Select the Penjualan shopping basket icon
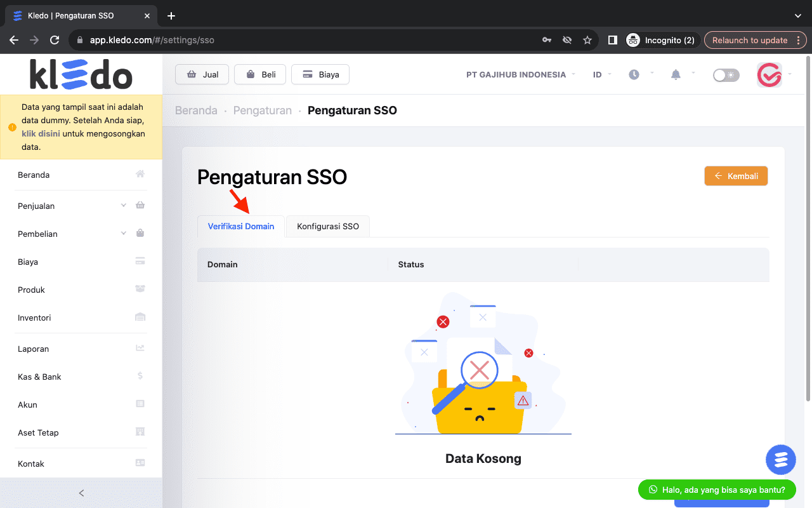812x508 pixels. [140, 204]
